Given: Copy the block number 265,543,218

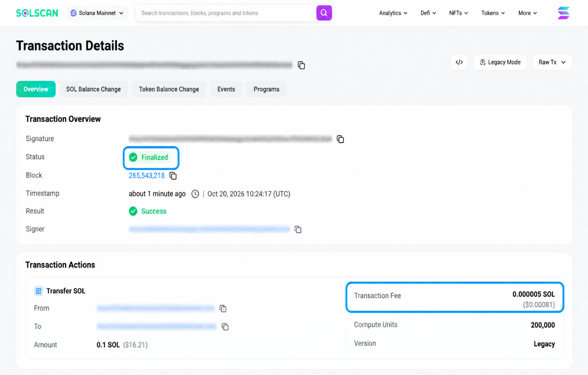Looking at the screenshot, I should tap(173, 176).
